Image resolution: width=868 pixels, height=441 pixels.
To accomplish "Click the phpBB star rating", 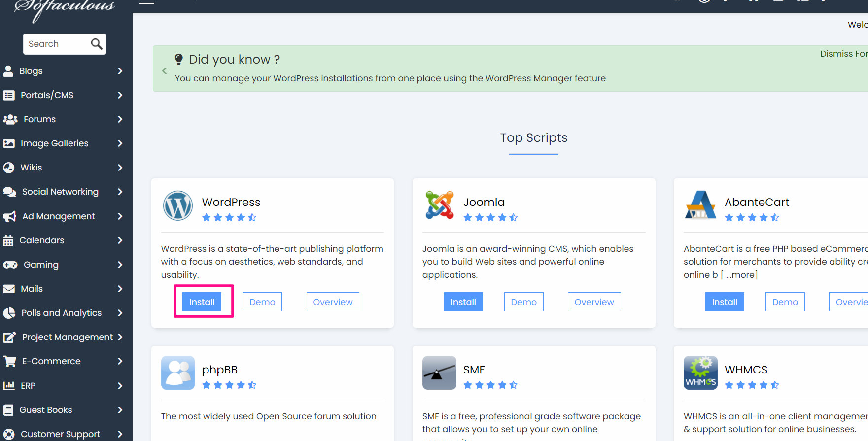I will coord(229,385).
